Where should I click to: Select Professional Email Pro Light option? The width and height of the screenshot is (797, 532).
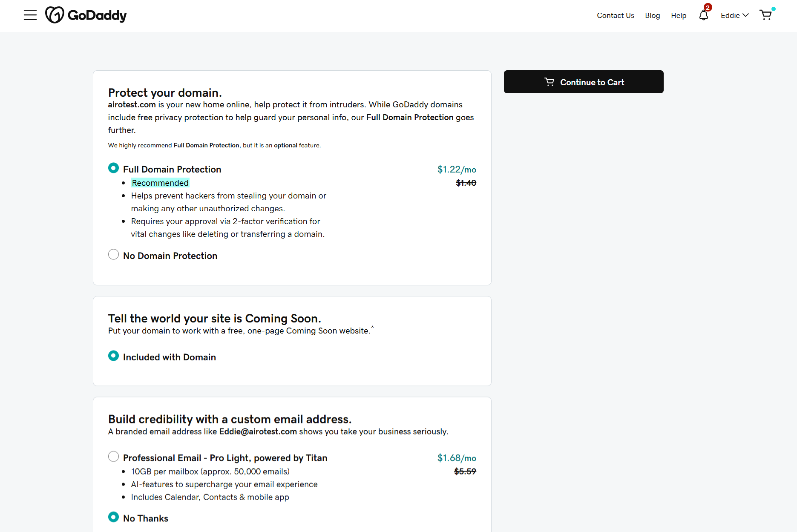tap(113, 457)
